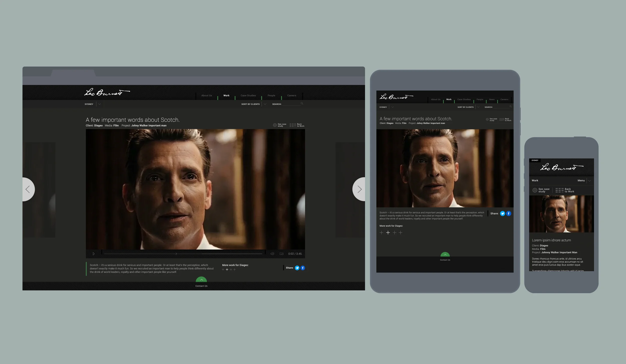This screenshot has height=364, width=626.
Task: Click Back to Work in the tablet view
Action: point(505,120)
